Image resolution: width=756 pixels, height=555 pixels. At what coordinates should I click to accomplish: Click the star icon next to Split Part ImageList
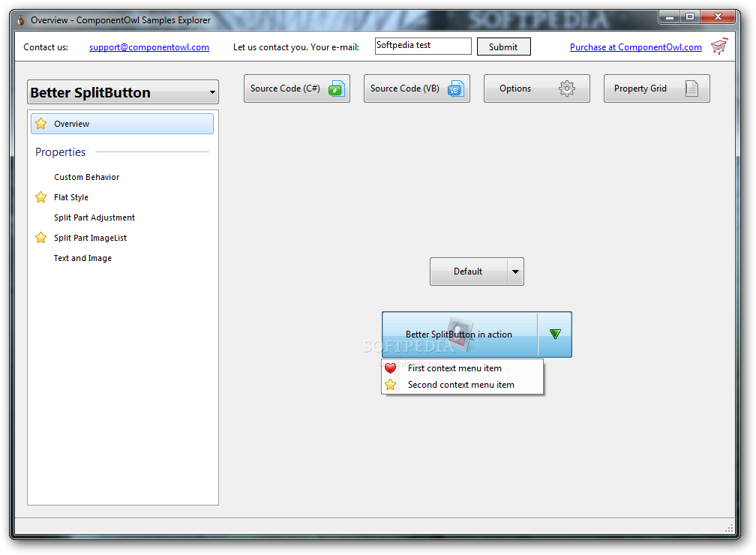coord(41,238)
